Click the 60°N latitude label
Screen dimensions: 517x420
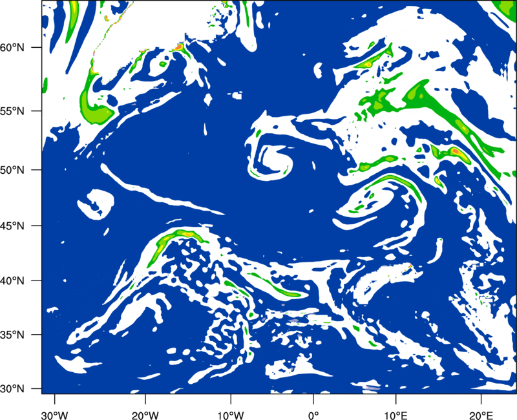[12, 47]
